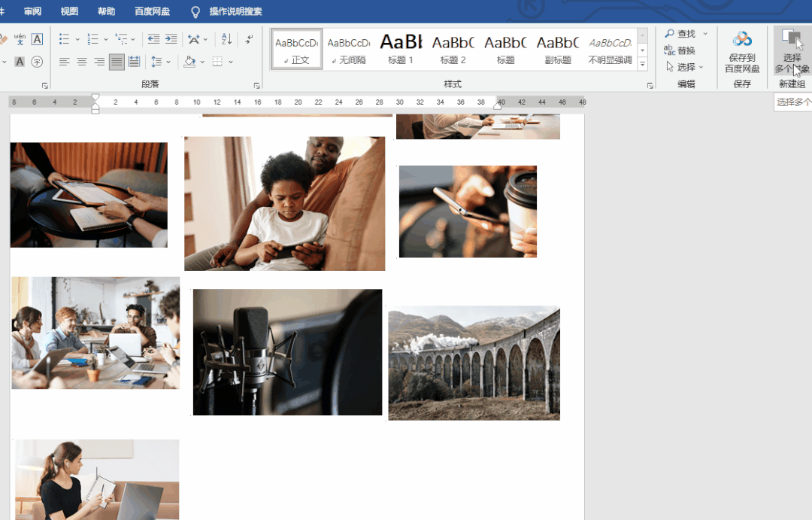Image resolution: width=812 pixels, height=520 pixels.
Task: Toggle justify text alignment
Action: [x=117, y=62]
